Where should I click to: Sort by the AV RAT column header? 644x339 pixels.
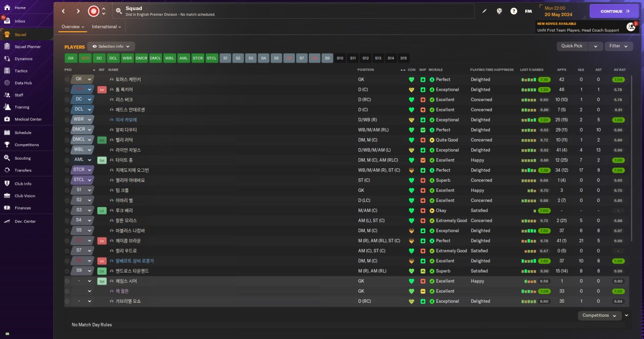619,70
